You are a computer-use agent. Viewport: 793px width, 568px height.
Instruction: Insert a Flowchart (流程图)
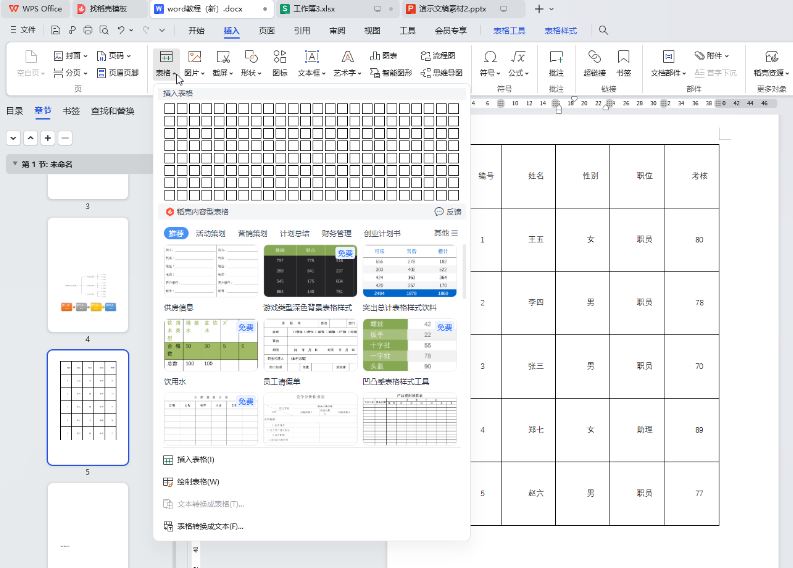[438, 56]
